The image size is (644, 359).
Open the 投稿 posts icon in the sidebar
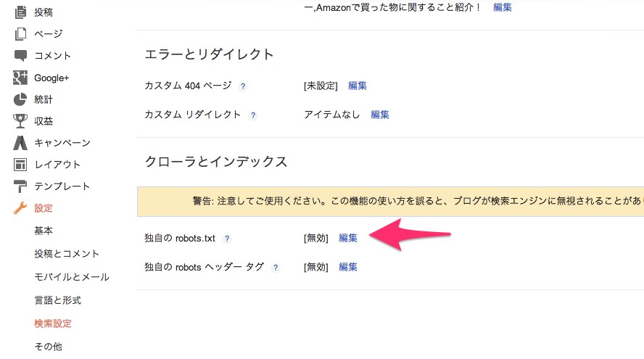pos(20,12)
